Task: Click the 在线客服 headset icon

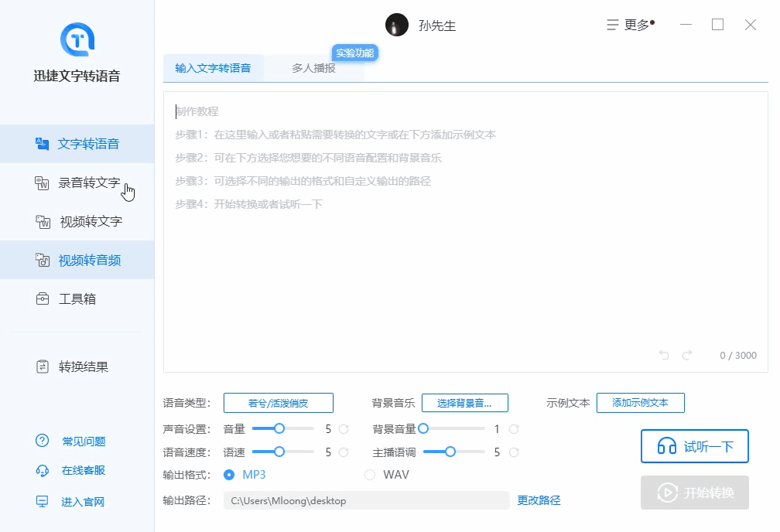Action: (x=43, y=470)
